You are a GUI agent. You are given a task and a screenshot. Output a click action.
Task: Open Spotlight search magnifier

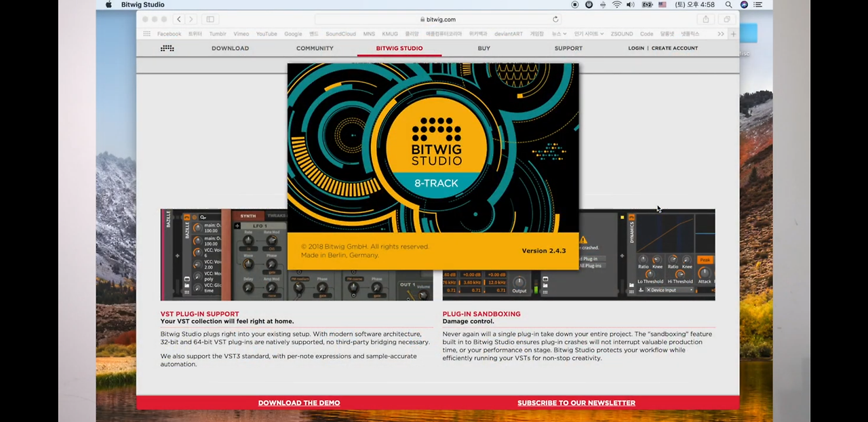[x=728, y=5]
